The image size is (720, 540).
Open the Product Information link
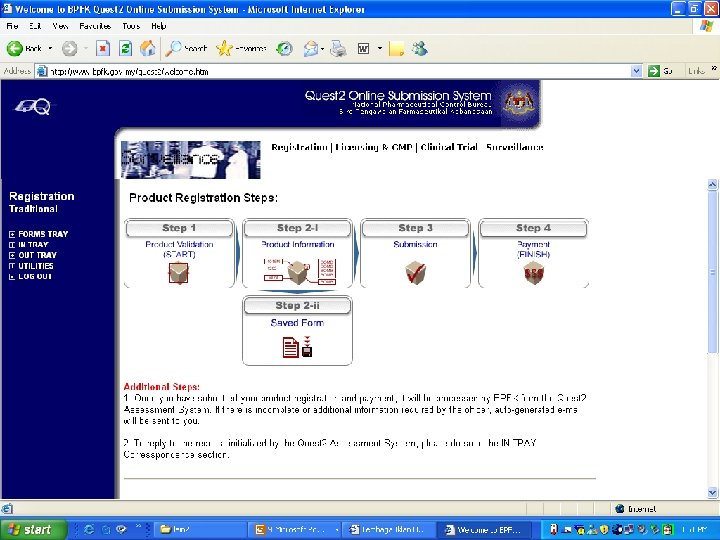pos(298,244)
